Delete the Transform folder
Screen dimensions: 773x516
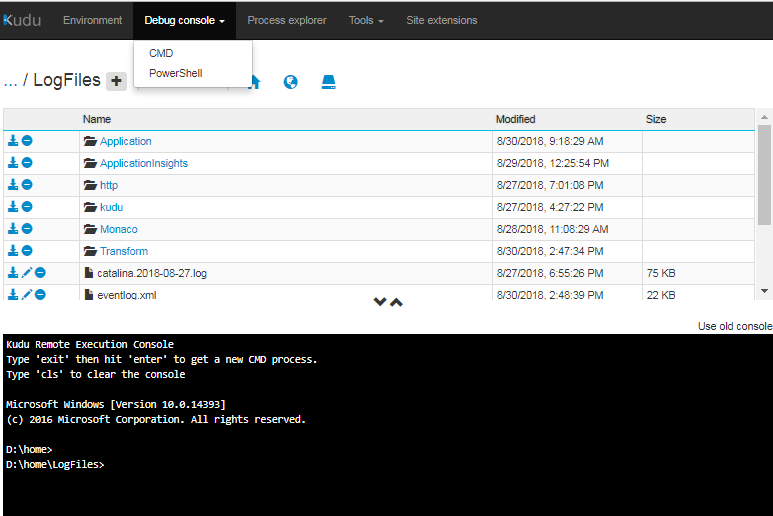(27, 251)
